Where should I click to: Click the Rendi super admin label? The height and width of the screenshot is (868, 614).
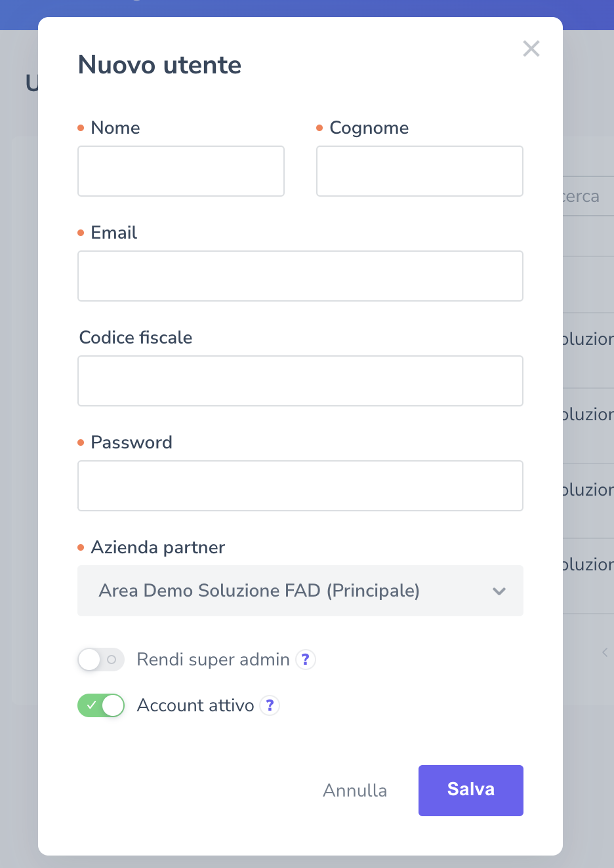tap(213, 660)
